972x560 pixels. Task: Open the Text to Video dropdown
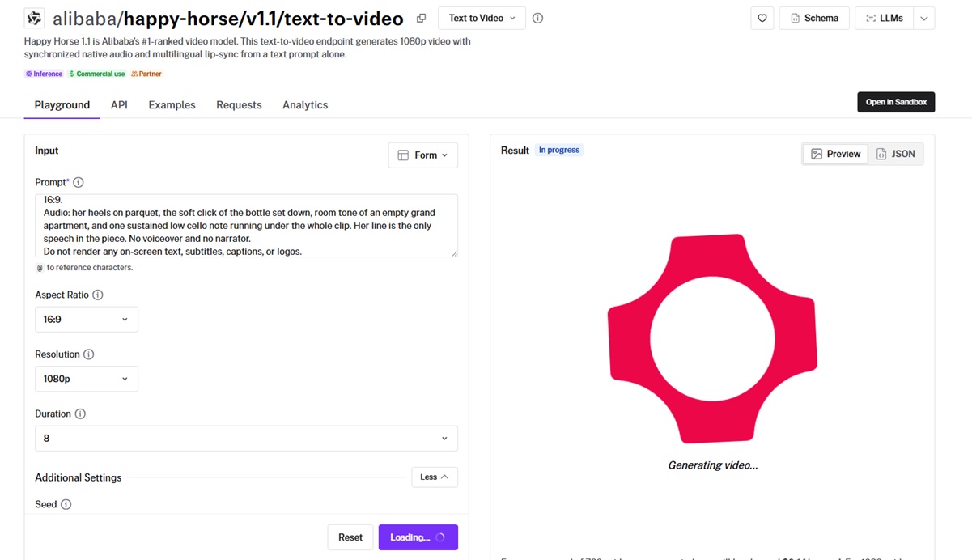[x=482, y=18]
